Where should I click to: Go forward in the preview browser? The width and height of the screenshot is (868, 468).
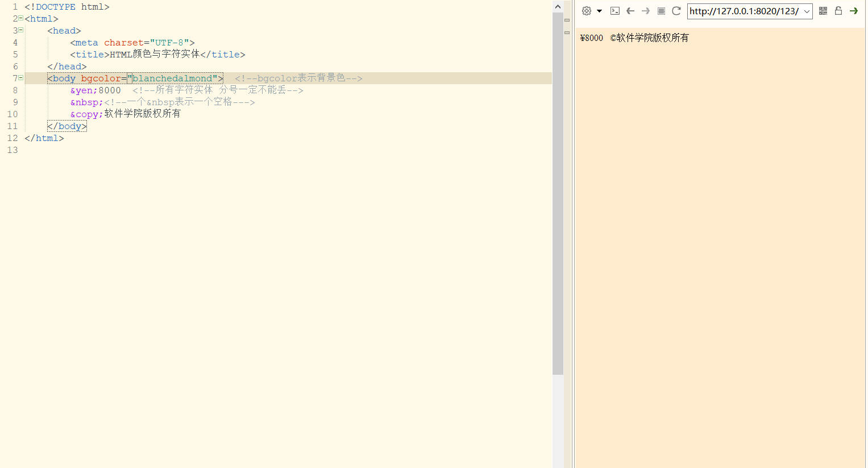click(646, 11)
